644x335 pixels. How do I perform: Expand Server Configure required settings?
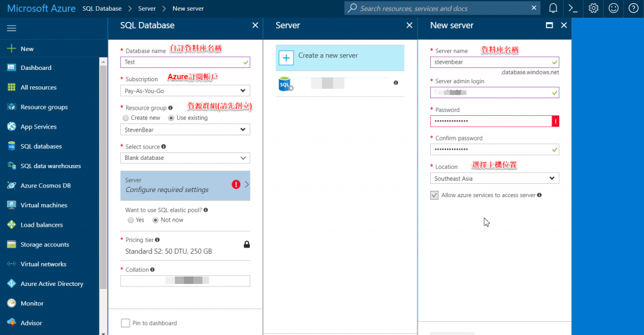pos(186,186)
